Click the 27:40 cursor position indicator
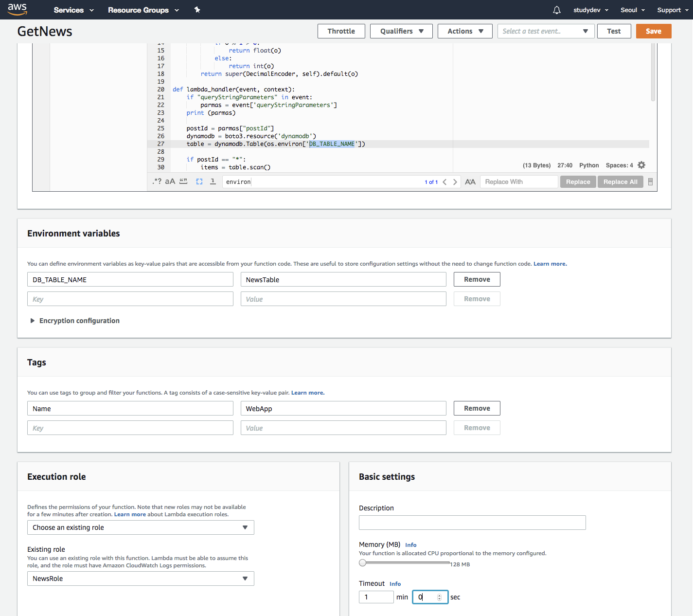Screen dimensions: 693x616 (x=565, y=165)
